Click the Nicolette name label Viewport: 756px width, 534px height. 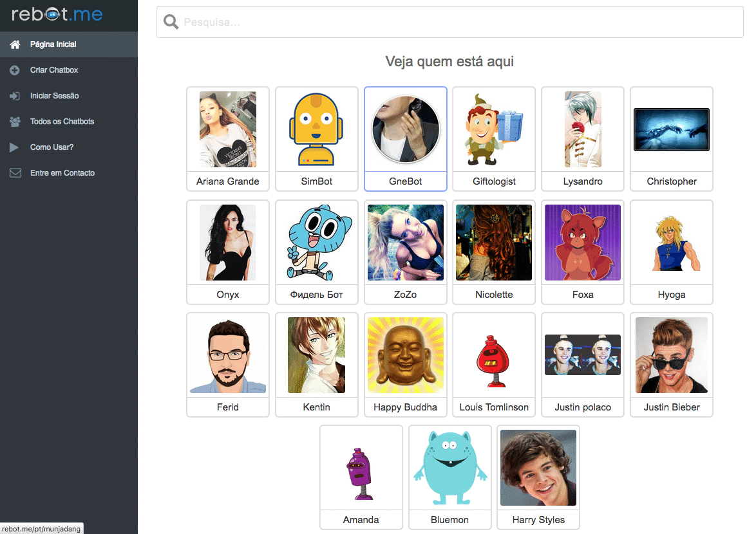[x=494, y=294]
